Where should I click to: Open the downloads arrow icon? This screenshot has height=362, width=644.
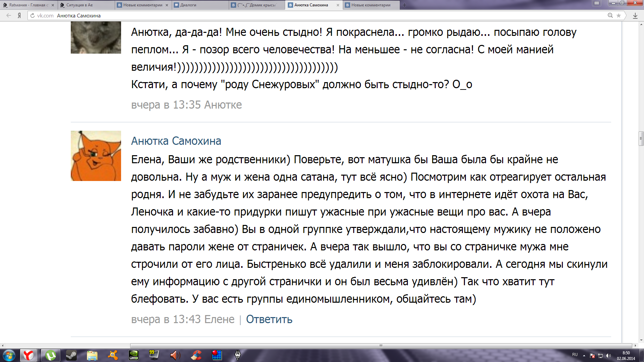(635, 15)
